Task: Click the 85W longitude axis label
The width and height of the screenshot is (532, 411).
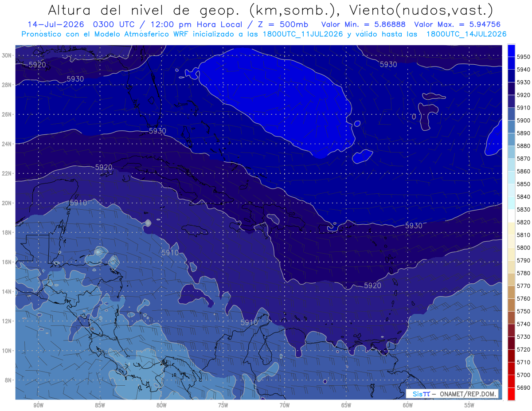Action: point(100,406)
